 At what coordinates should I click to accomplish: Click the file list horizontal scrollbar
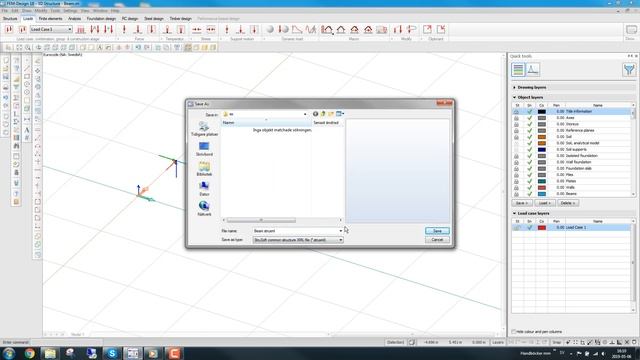261,220
